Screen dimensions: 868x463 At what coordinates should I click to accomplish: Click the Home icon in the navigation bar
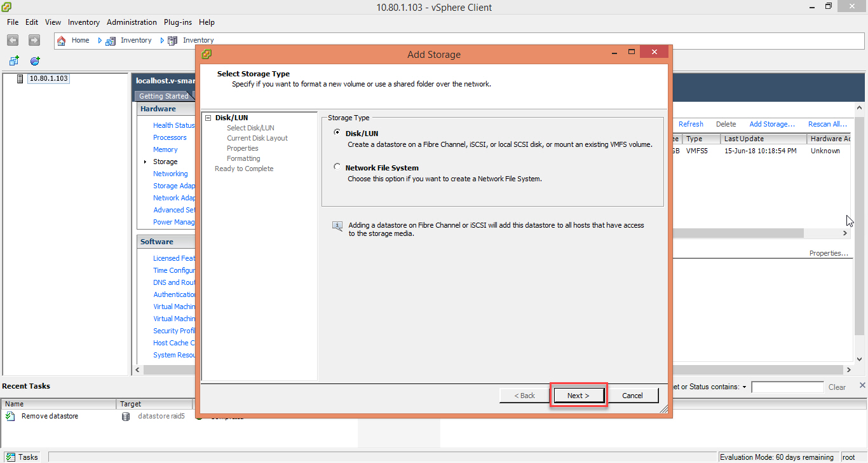[x=61, y=39]
